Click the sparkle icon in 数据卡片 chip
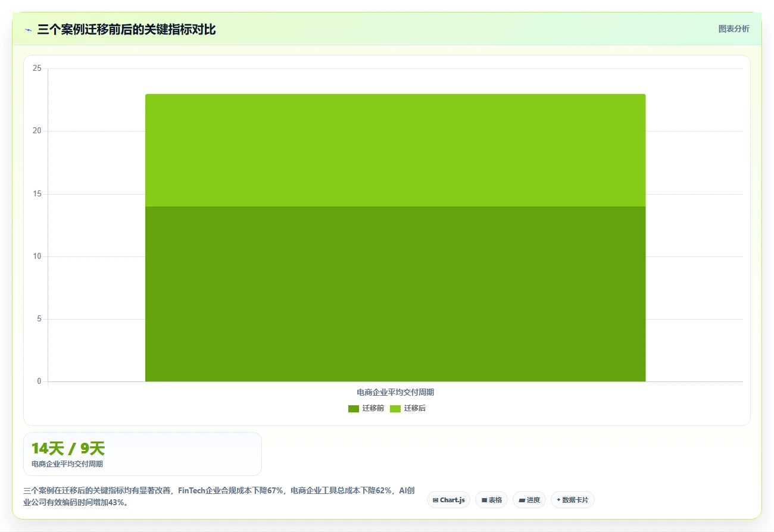 tap(558, 500)
